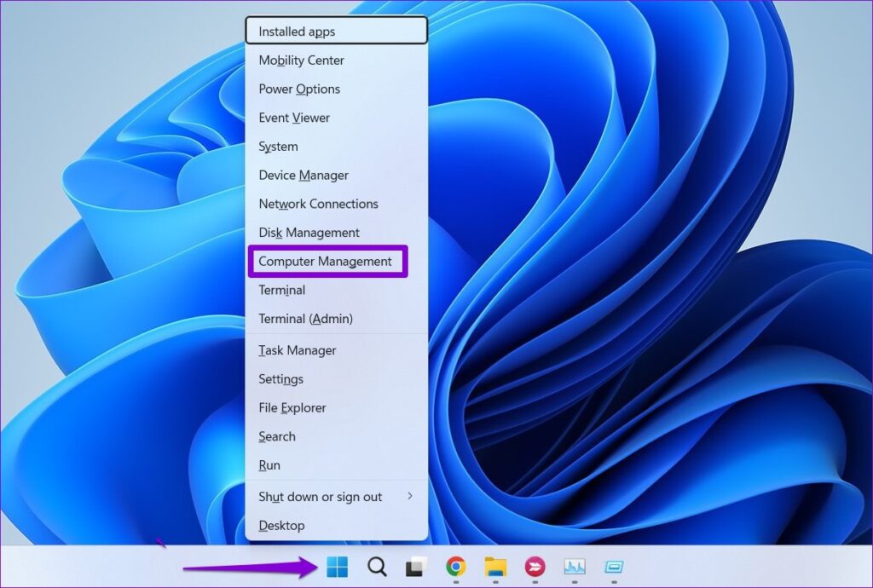
Task: Open Task View from the taskbar
Action: pyautogui.click(x=414, y=567)
